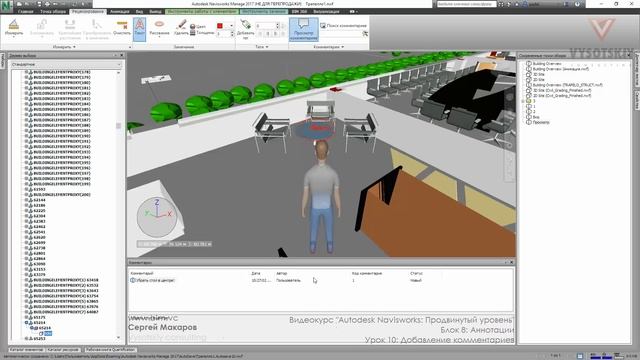This screenshot has height=360, width=640.
Task: Collapse the 65214 tree node
Action: coord(27,322)
